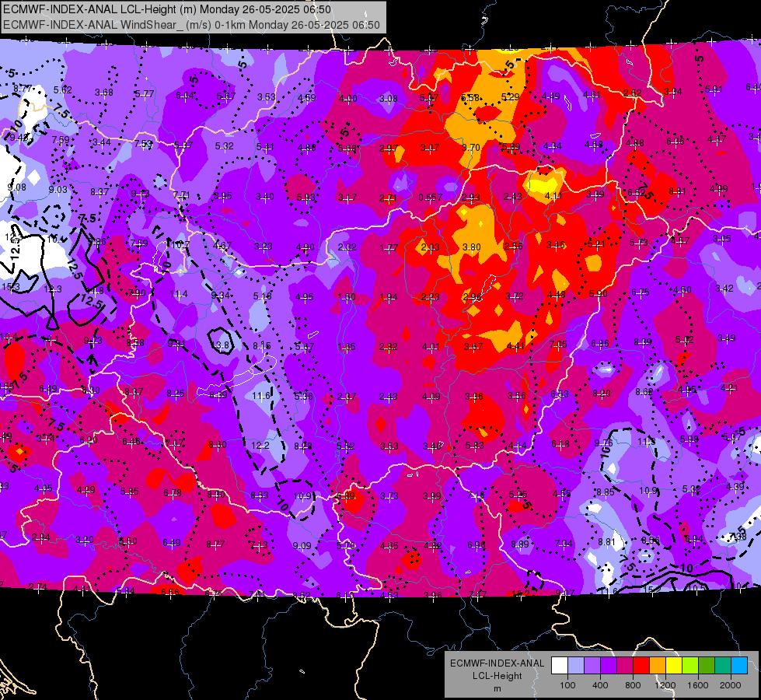Click the light lavender legend swatch
Screen dimensions: 761x700
[x=576, y=666]
